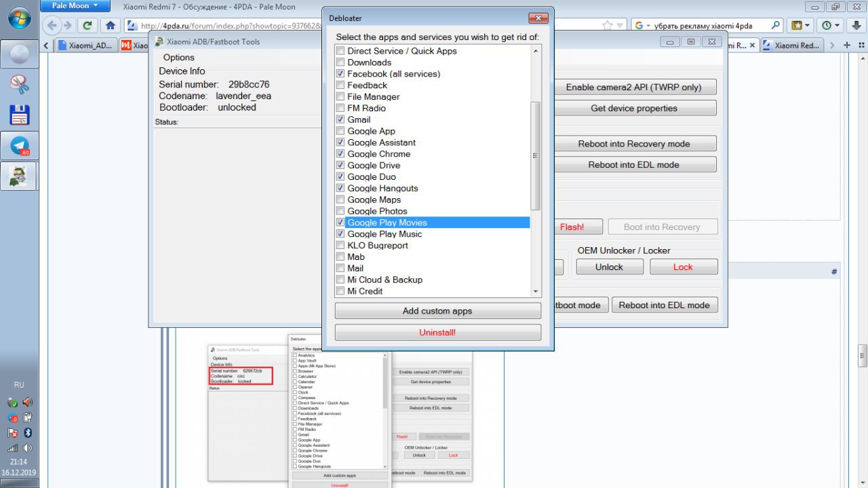Click the browser page vertical scrollbar thumb

[863, 355]
